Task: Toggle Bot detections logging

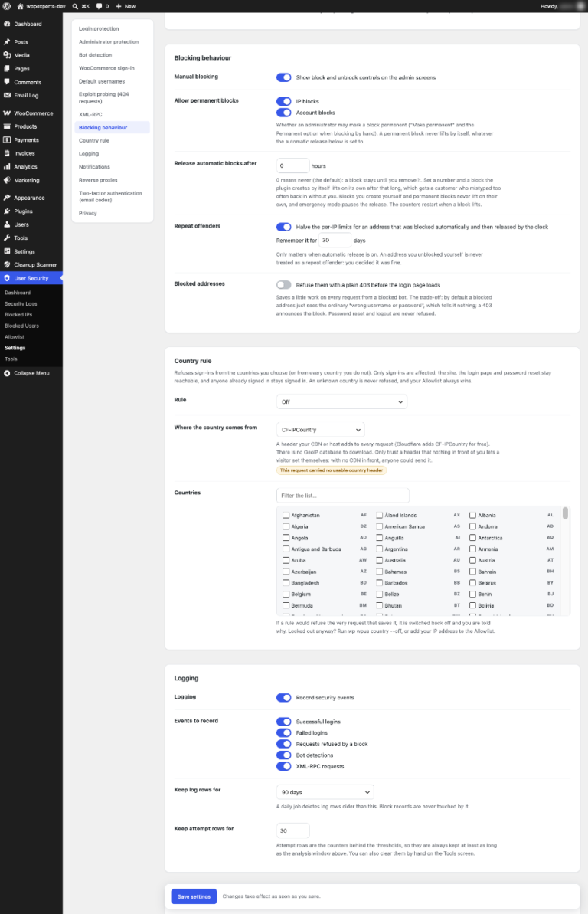Action: [284, 755]
